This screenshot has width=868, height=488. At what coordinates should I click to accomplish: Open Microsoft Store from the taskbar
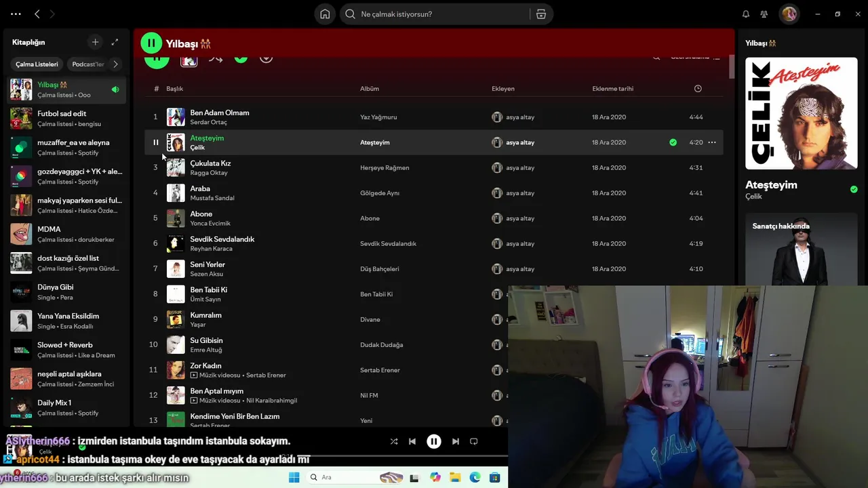click(494, 477)
